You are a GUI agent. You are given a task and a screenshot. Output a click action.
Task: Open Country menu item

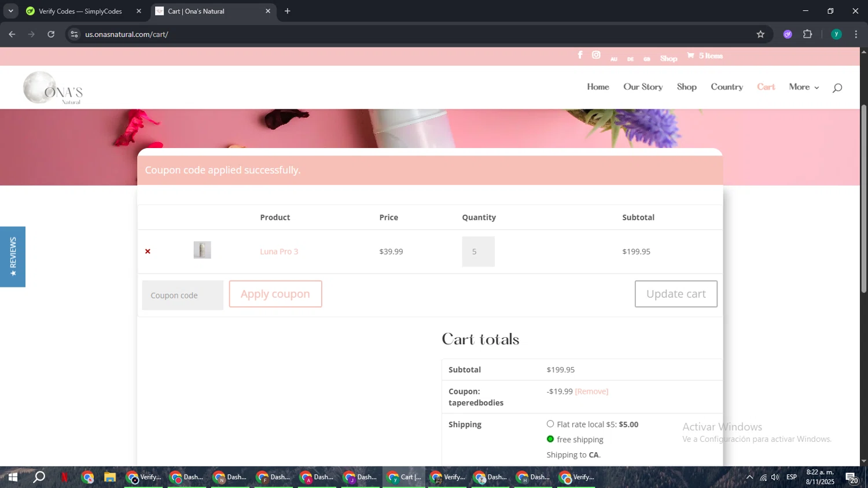[727, 87]
